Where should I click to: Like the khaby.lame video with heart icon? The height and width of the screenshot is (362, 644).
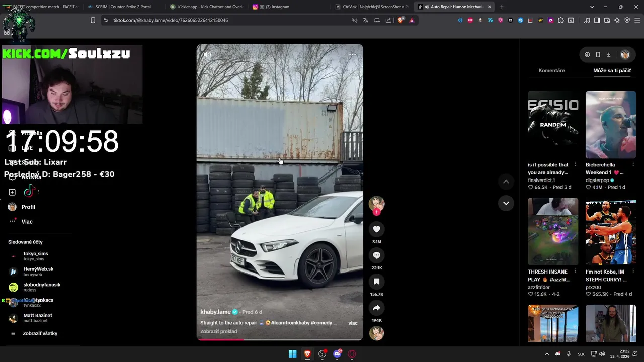click(x=376, y=229)
